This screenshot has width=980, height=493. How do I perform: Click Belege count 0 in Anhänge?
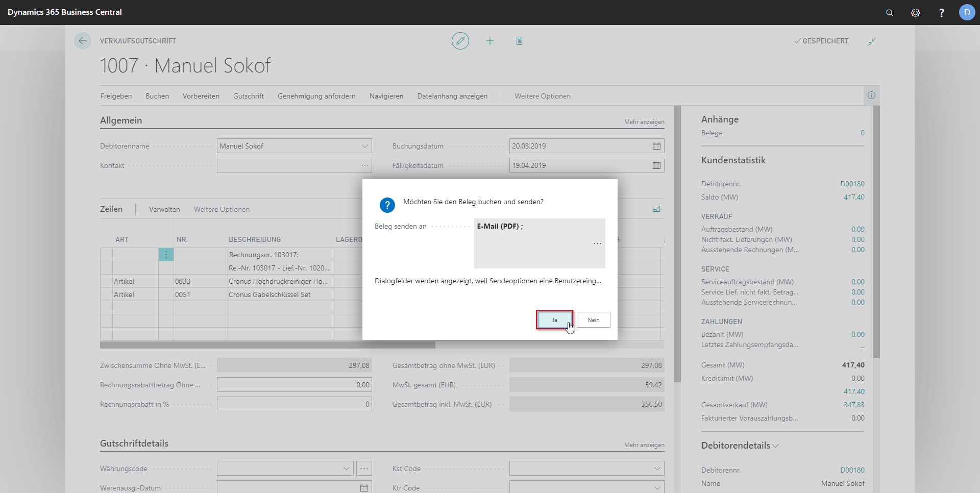[863, 133]
